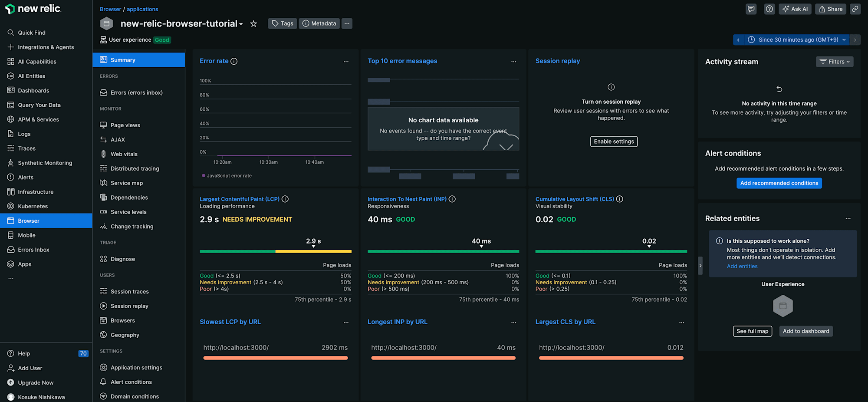868x402 pixels.
Task: Open Integrations & Agents
Action: (46, 47)
